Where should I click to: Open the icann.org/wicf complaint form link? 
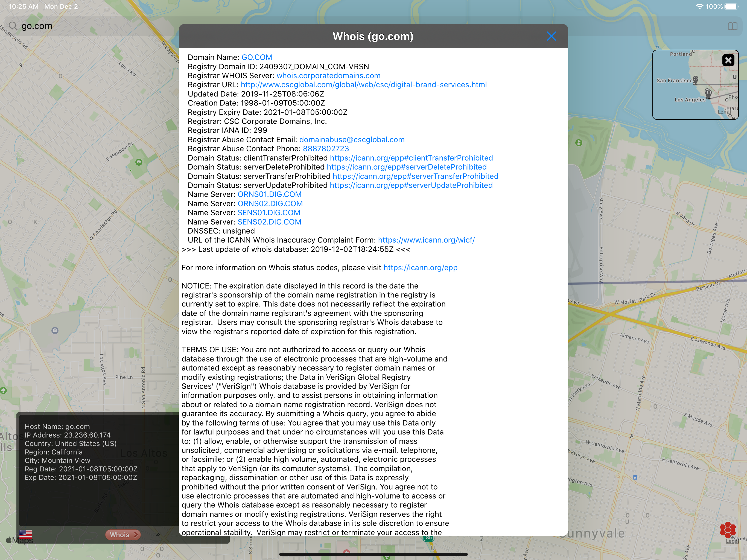[426, 240]
